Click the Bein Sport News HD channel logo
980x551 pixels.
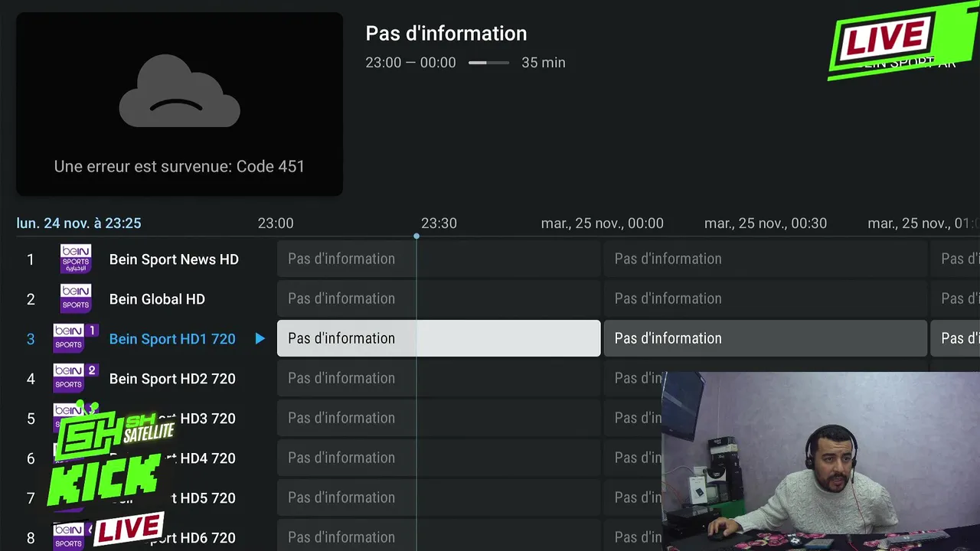tap(76, 259)
